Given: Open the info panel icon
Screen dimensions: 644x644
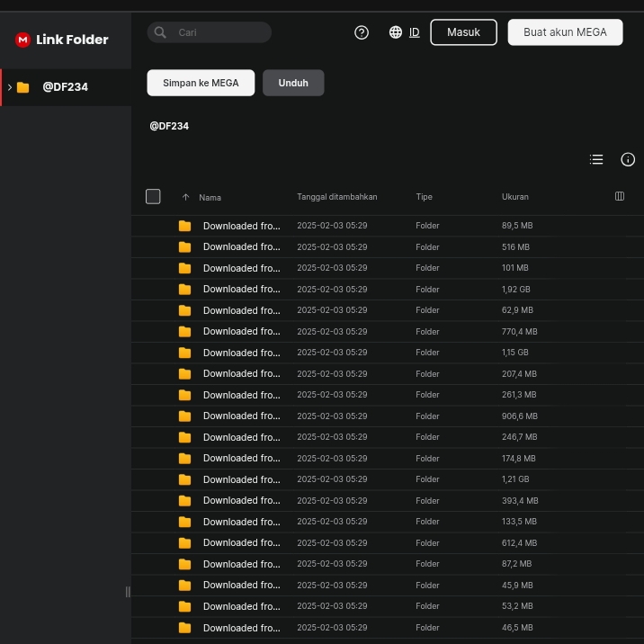Looking at the screenshot, I should coord(628,159).
